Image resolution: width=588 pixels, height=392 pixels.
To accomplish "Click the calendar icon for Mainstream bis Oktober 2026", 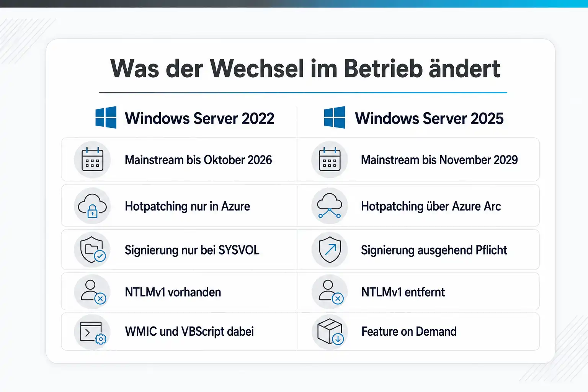I will [92, 160].
